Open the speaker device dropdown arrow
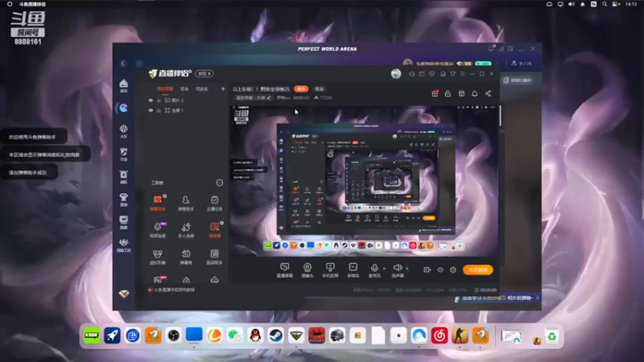 coord(407,269)
